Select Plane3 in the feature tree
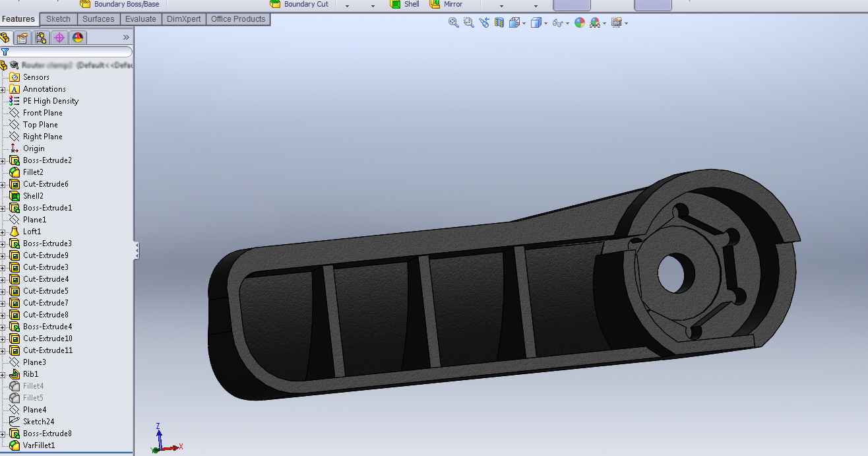The height and width of the screenshot is (456, 868). [34, 362]
